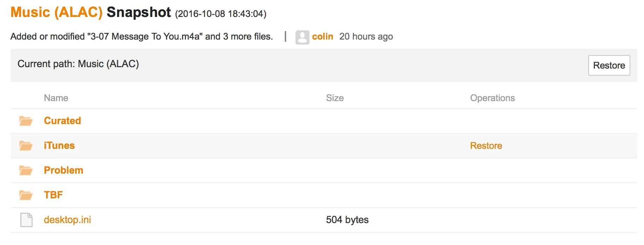Open the iTunes folder link
The image size is (644, 245).
[x=59, y=146]
